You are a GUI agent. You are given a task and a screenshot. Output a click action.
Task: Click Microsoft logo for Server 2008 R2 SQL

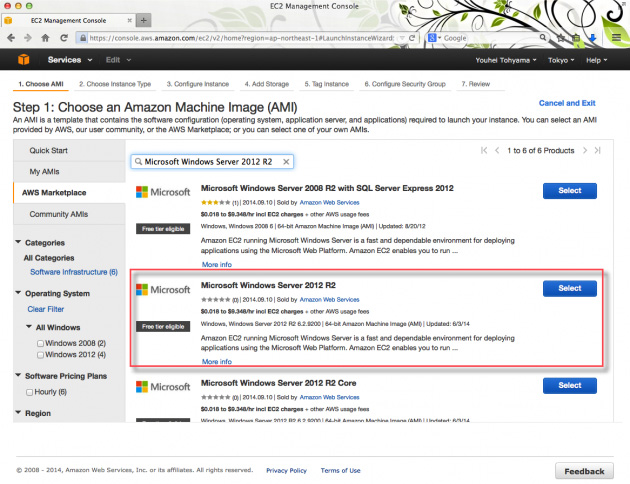coord(163,192)
